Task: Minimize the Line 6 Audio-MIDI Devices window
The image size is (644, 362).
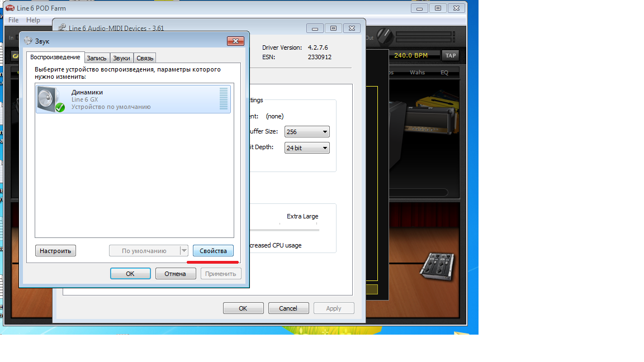Action: click(315, 28)
